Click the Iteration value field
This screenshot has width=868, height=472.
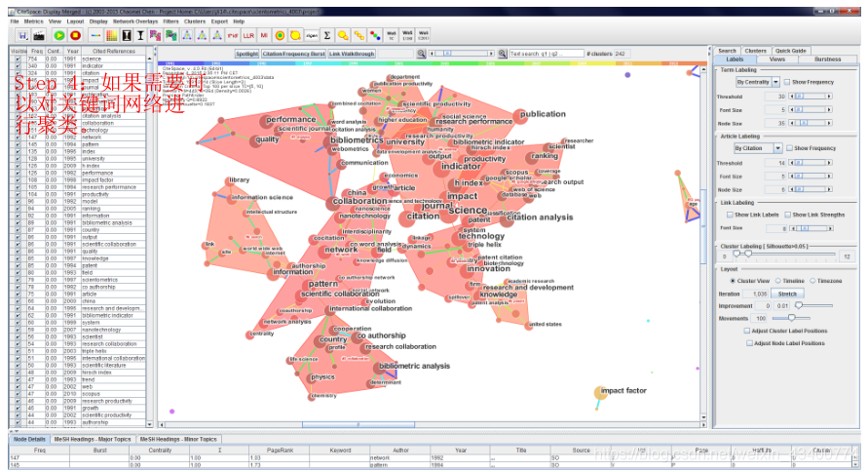[756, 294]
